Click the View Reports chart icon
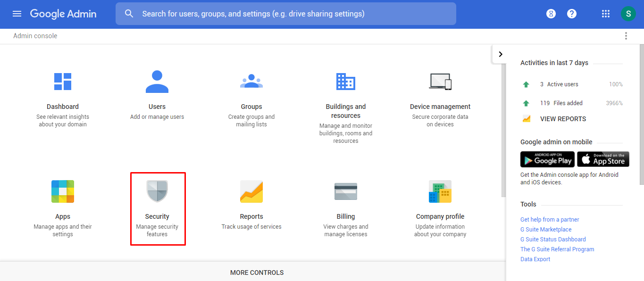Viewport: 644px width, 281px height. point(527,119)
